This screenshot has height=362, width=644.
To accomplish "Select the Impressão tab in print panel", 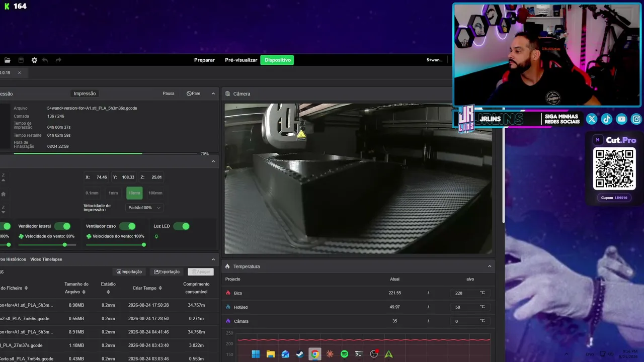I will point(85,94).
